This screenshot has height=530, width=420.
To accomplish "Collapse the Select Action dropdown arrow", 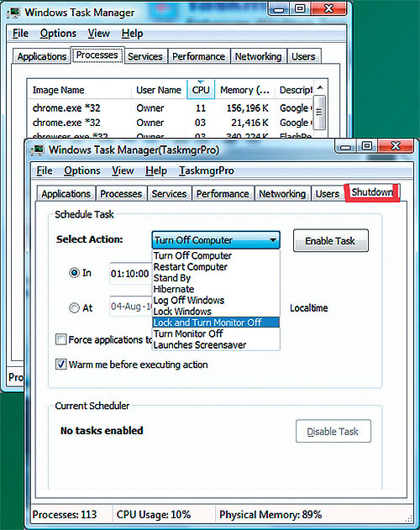I will pos(273,240).
